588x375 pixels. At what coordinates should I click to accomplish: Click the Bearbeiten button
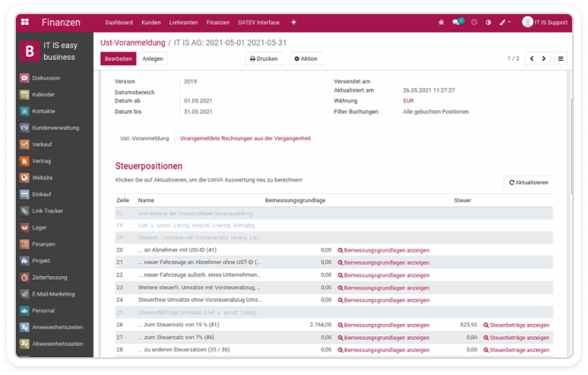118,58
